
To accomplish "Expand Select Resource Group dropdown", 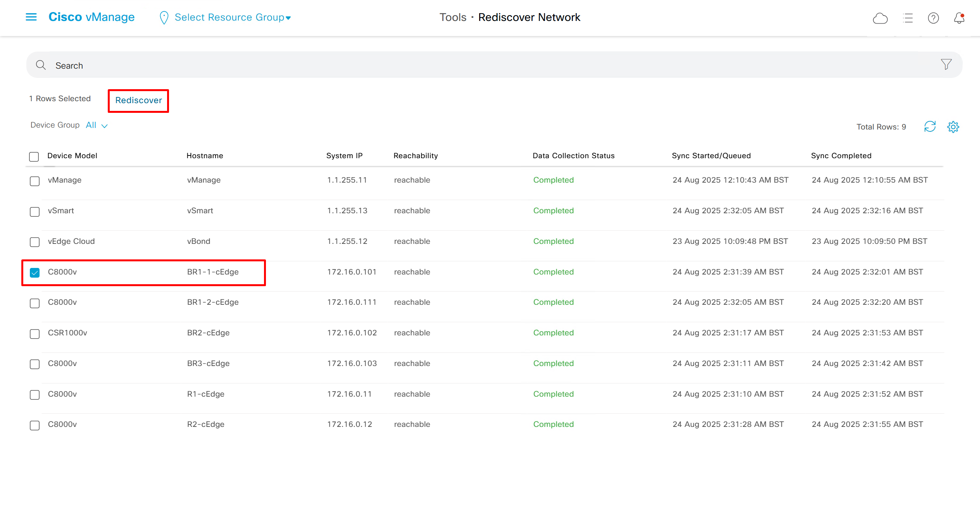I will pyautogui.click(x=233, y=17).
